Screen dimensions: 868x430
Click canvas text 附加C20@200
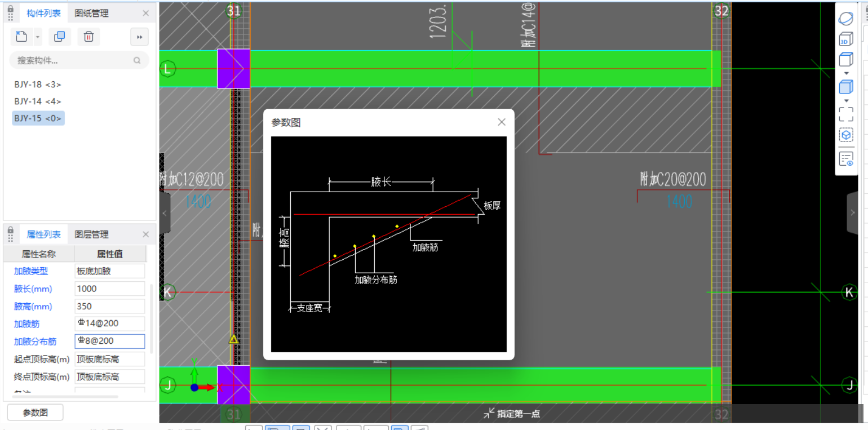click(x=672, y=180)
